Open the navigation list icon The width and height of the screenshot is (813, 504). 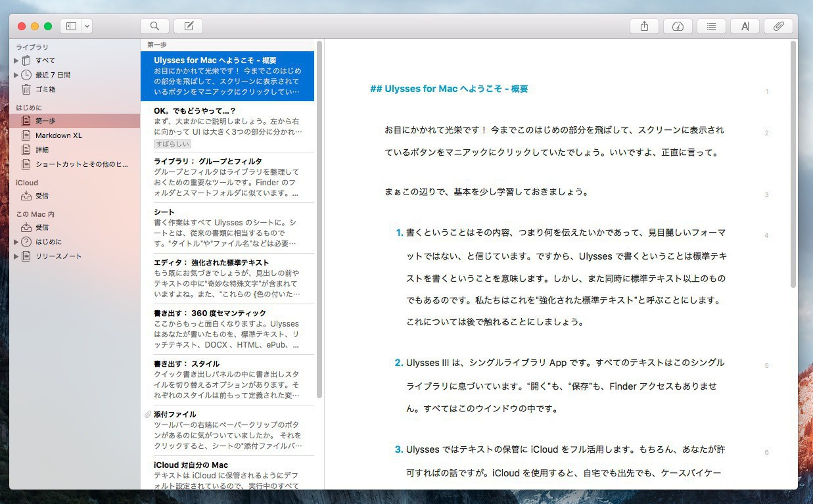711,26
